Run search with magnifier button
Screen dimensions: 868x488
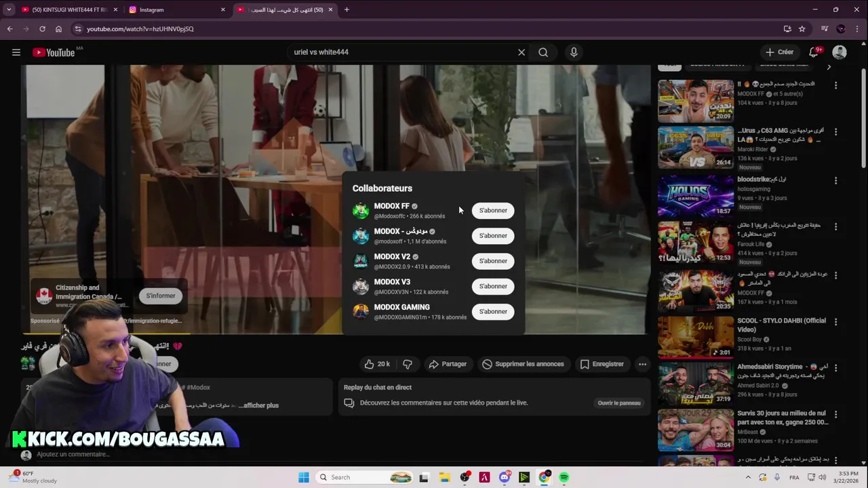click(543, 52)
